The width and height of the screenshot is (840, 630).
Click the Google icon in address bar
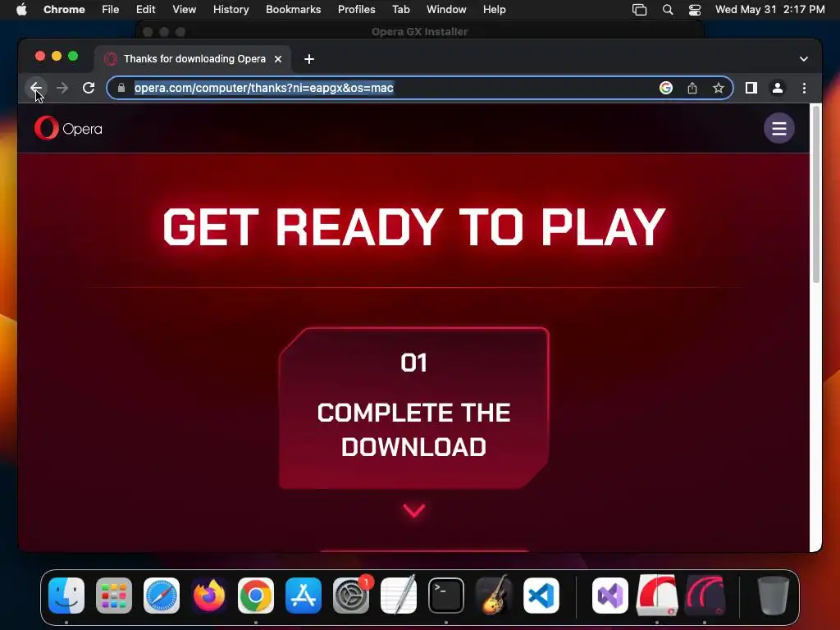[666, 88]
